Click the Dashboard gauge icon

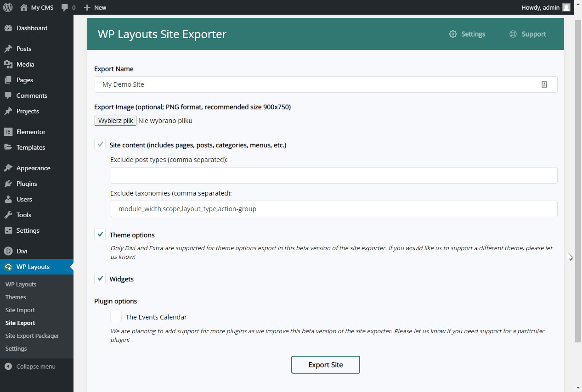[8, 28]
